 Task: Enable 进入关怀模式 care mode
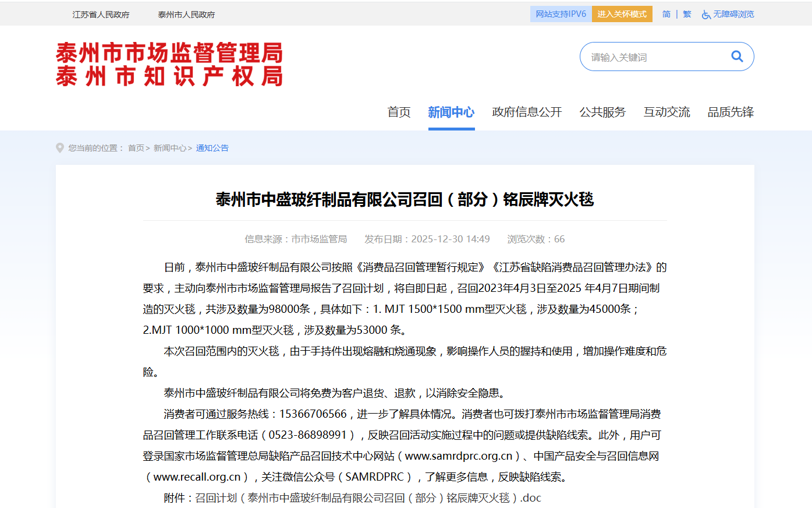pyautogui.click(x=622, y=14)
